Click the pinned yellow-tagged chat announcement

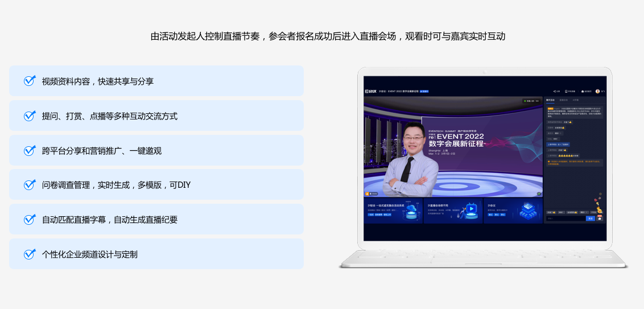pos(575,113)
